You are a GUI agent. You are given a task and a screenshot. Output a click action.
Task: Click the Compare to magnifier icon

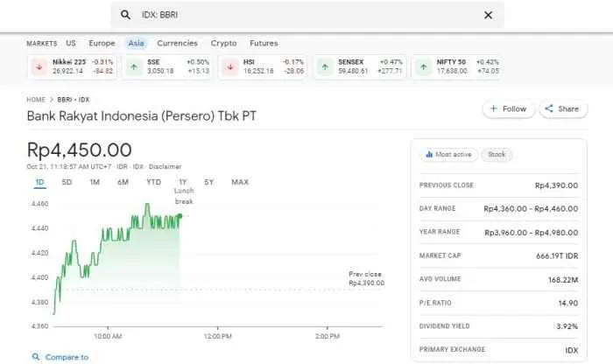[36, 357]
